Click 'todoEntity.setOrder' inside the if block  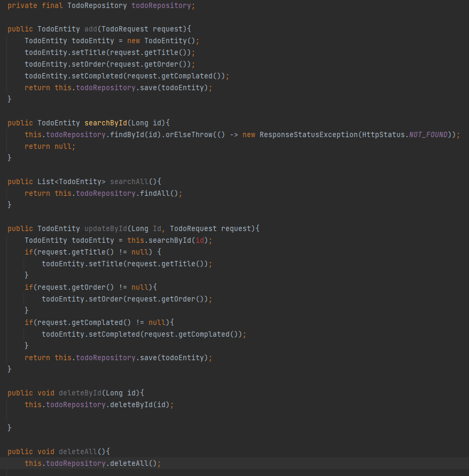click(x=82, y=299)
